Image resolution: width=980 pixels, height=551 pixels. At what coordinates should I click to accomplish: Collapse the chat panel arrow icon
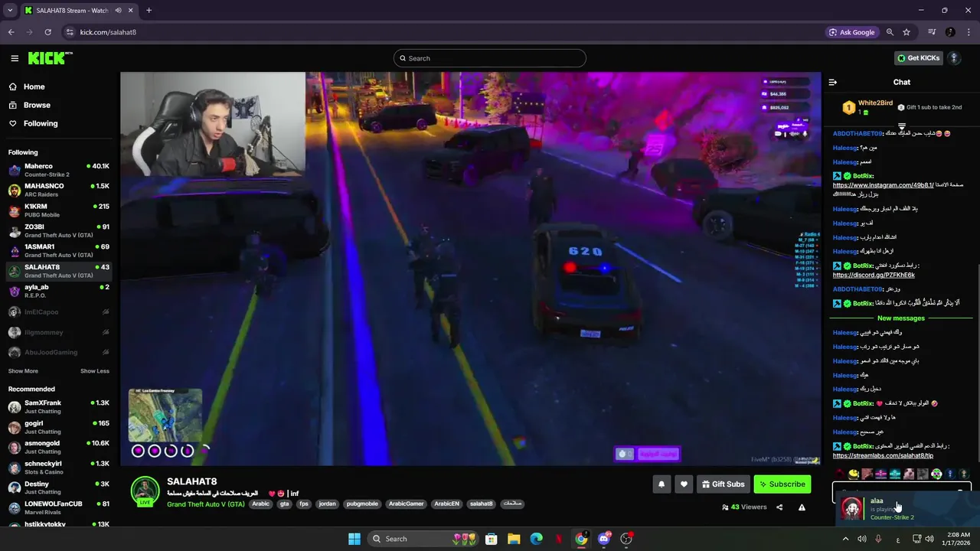click(833, 82)
